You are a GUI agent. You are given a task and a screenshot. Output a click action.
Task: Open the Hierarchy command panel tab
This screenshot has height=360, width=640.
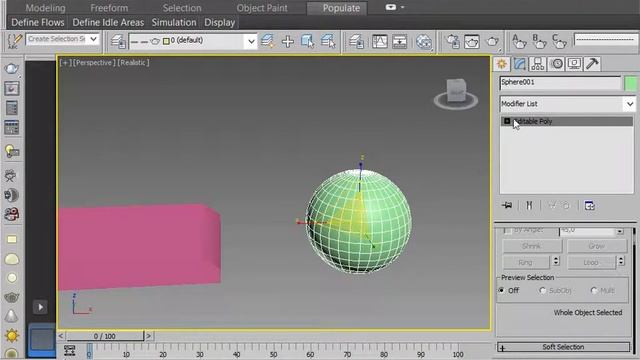pyautogui.click(x=538, y=64)
